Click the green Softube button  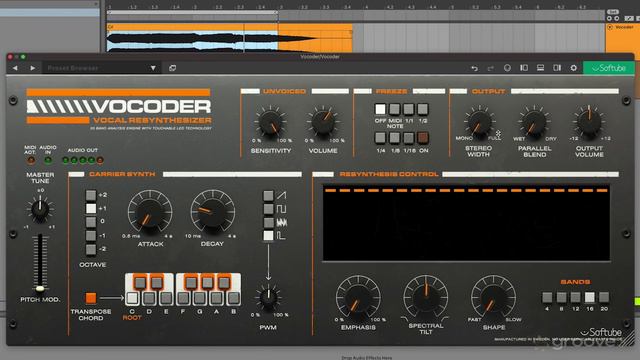click(x=609, y=68)
